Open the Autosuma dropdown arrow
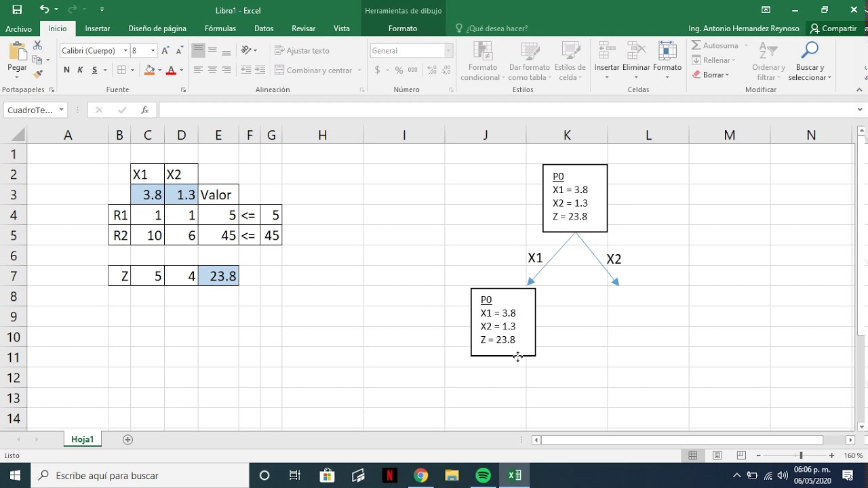The image size is (868, 488). (x=746, y=45)
